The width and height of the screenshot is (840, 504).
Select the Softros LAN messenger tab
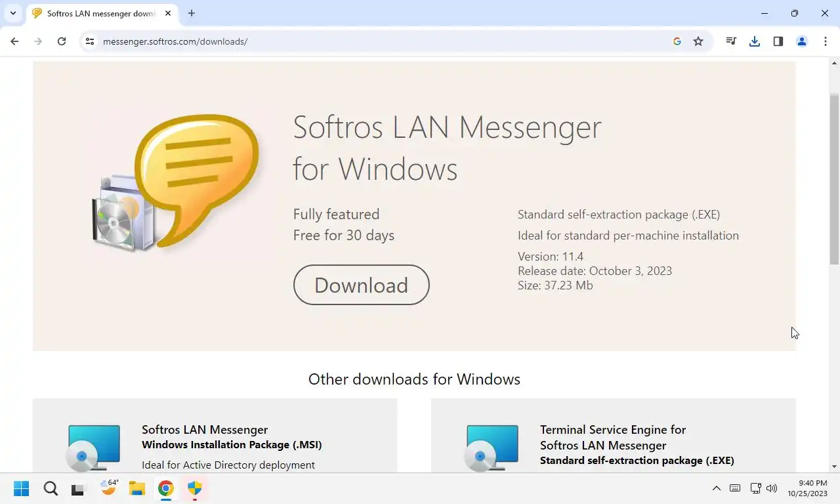point(101,14)
